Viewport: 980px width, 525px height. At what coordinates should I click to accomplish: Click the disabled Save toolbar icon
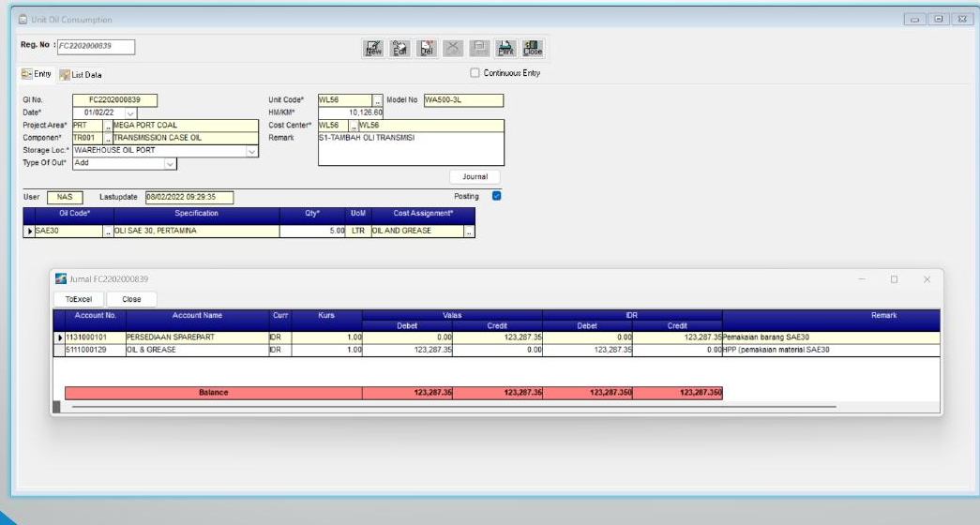(x=479, y=48)
